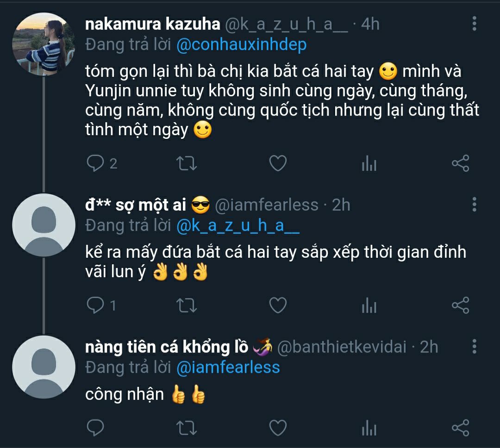Reply to the @iamfearless tweet
Screen dimensions: 500x448
pyautogui.click(x=95, y=305)
